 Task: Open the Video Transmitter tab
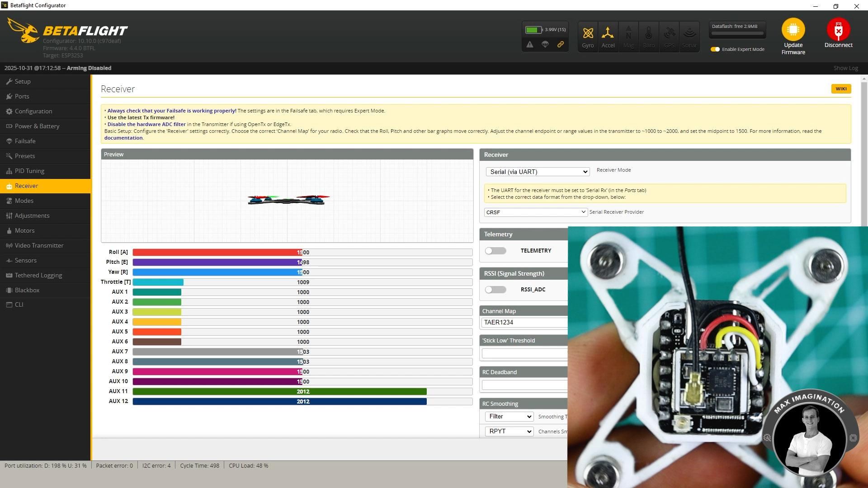point(39,245)
